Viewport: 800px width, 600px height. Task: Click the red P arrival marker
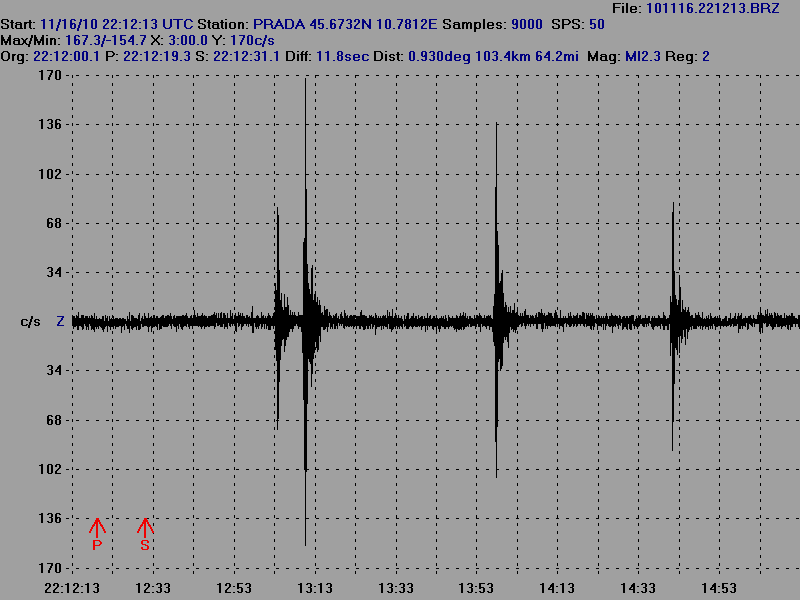tap(97, 534)
